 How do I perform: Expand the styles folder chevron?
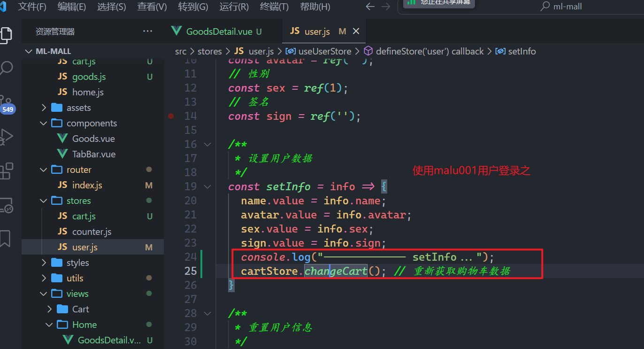pyautogui.click(x=44, y=263)
